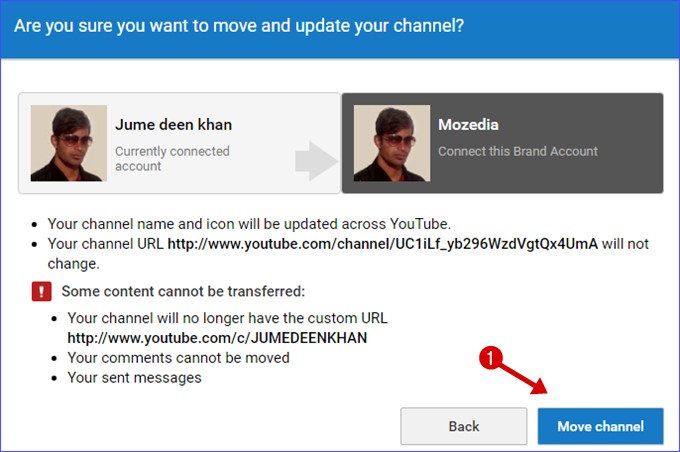Click the channel URL with UC1iLf_yb296WzdVgtQx4UmA
Viewport: 680px width, 452px height.
coord(382,244)
